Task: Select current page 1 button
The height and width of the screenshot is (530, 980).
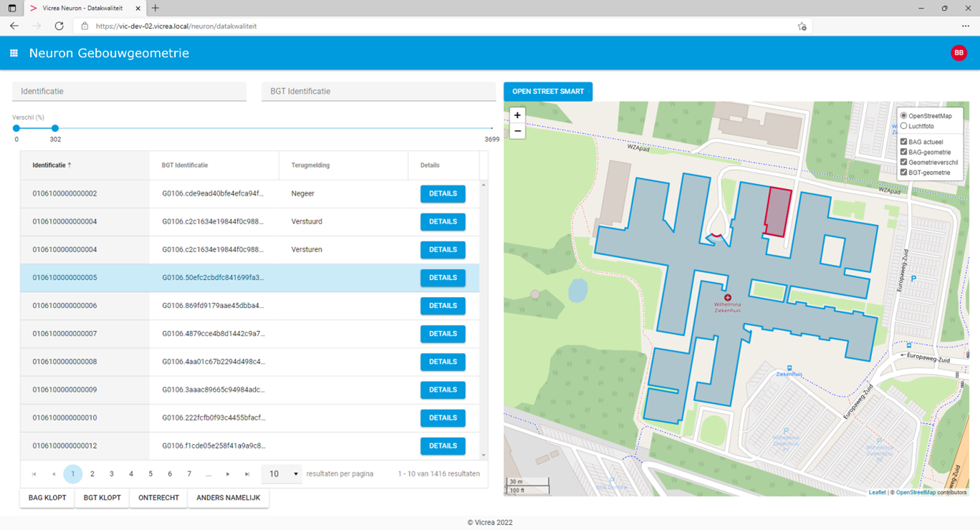Action: pos(72,474)
